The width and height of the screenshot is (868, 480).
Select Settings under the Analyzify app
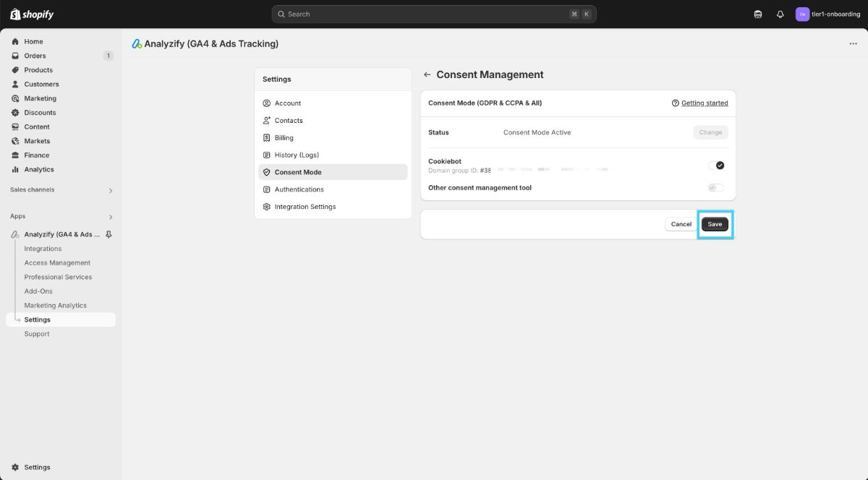(x=61, y=320)
